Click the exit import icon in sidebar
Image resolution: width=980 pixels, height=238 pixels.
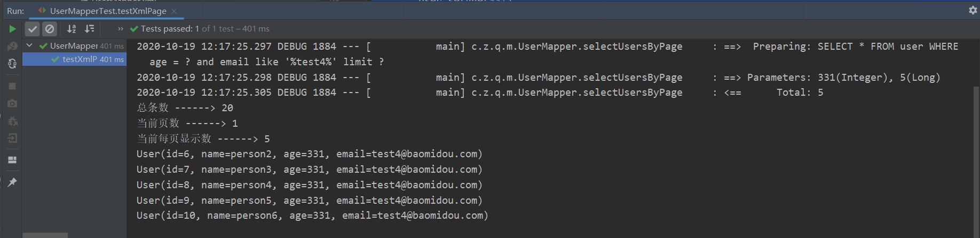pos(12,138)
